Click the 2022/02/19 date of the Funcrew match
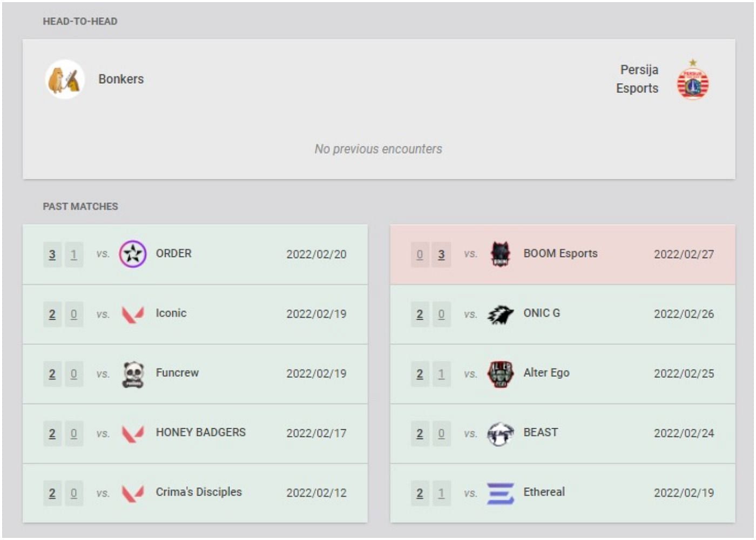 tap(316, 374)
